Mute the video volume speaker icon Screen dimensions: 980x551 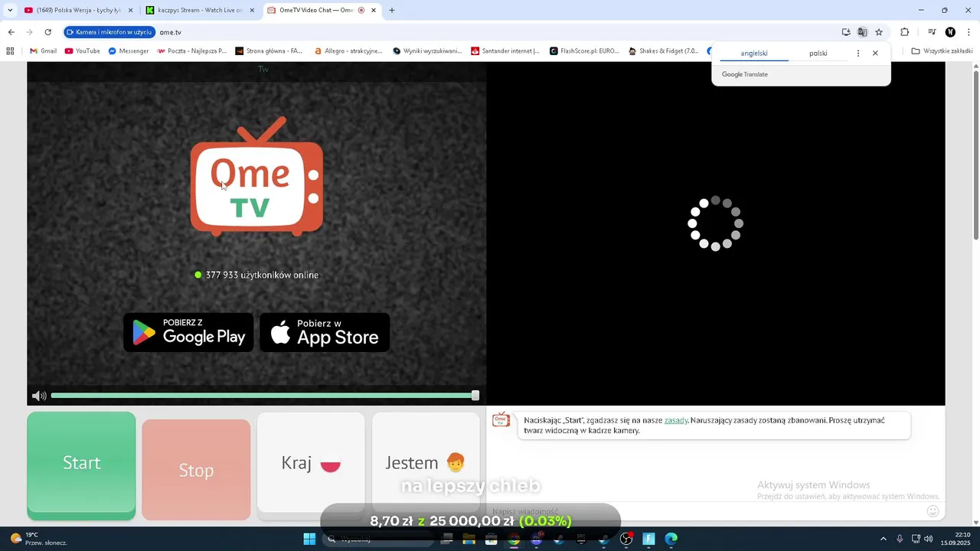click(x=39, y=396)
